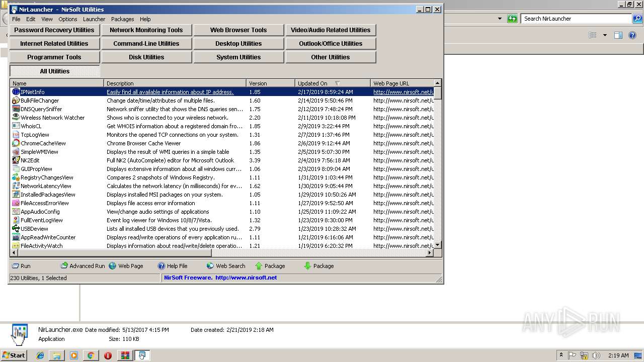The width and height of the screenshot is (644, 362).
Task: Open Explorer view options dropdown arrow
Action: [x=605, y=35]
